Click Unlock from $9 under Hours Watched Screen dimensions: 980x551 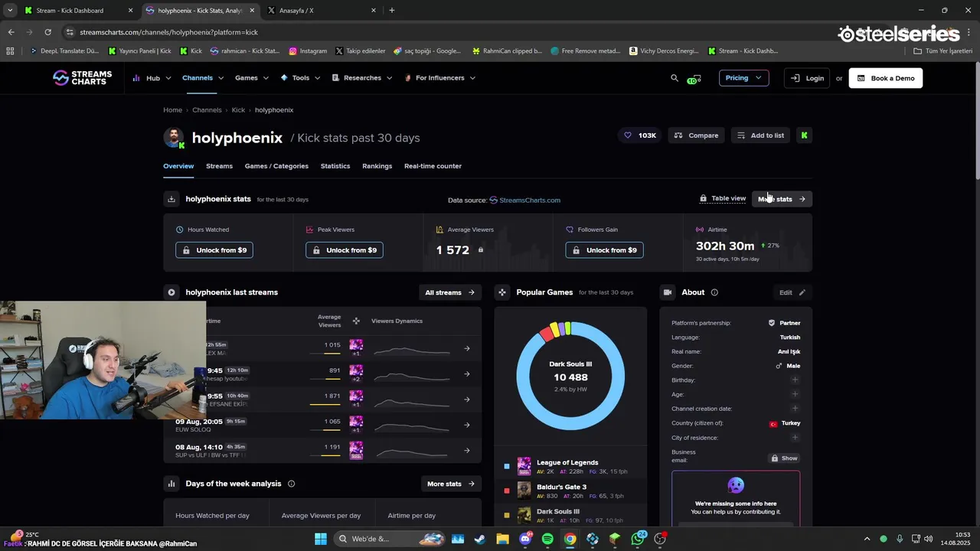(x=214, y=250)
